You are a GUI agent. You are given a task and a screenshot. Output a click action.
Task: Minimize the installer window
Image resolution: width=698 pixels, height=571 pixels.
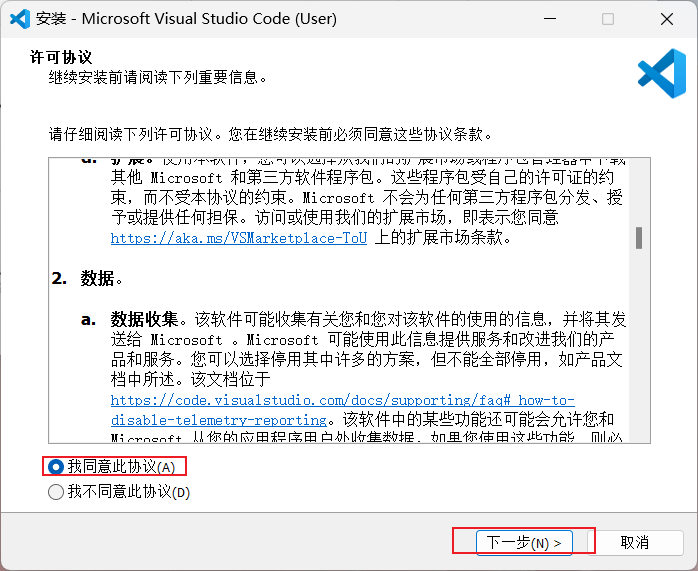550,19
